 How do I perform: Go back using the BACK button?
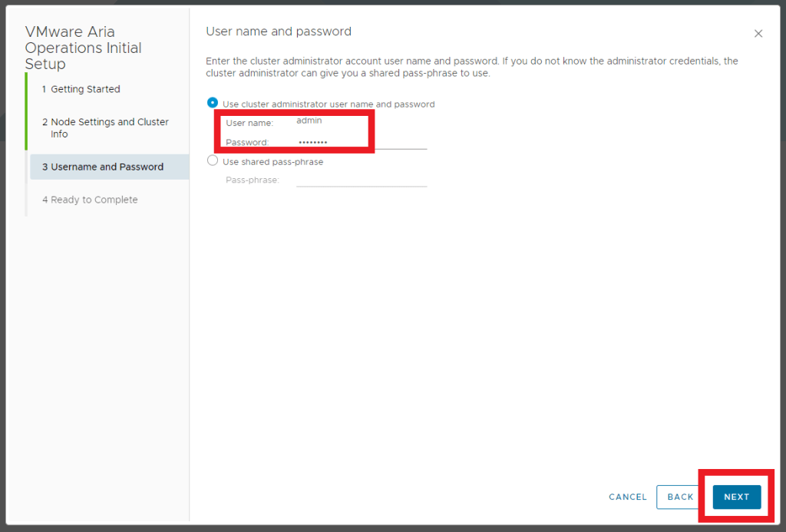(x=680, y=497)
